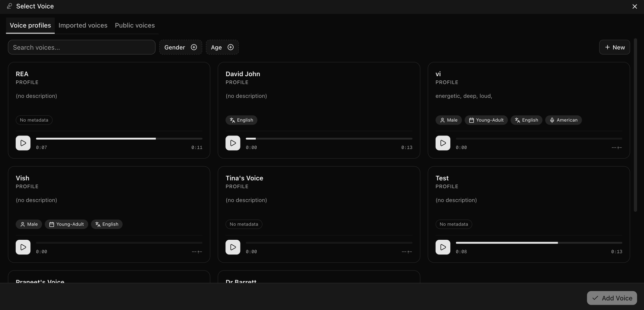The height and width of the screenshot is (310, 644).
Task: Play the Vish voice sample
Action: (x=23, y=247)
